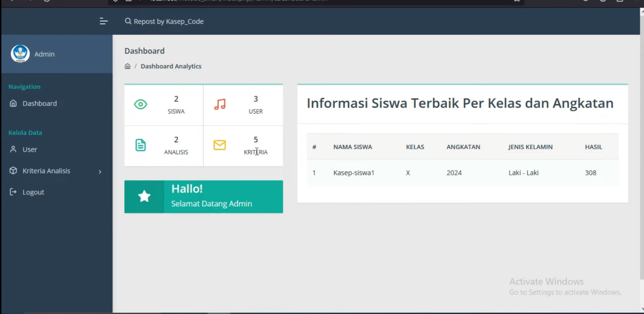Image resolution: width=644 pixels, height=314 pixels.
Task: Click the document icon for Analisis
Action: tap(141, 145)
